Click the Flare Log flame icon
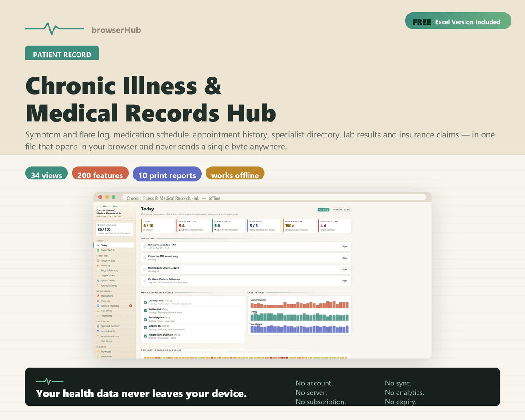 98,266
